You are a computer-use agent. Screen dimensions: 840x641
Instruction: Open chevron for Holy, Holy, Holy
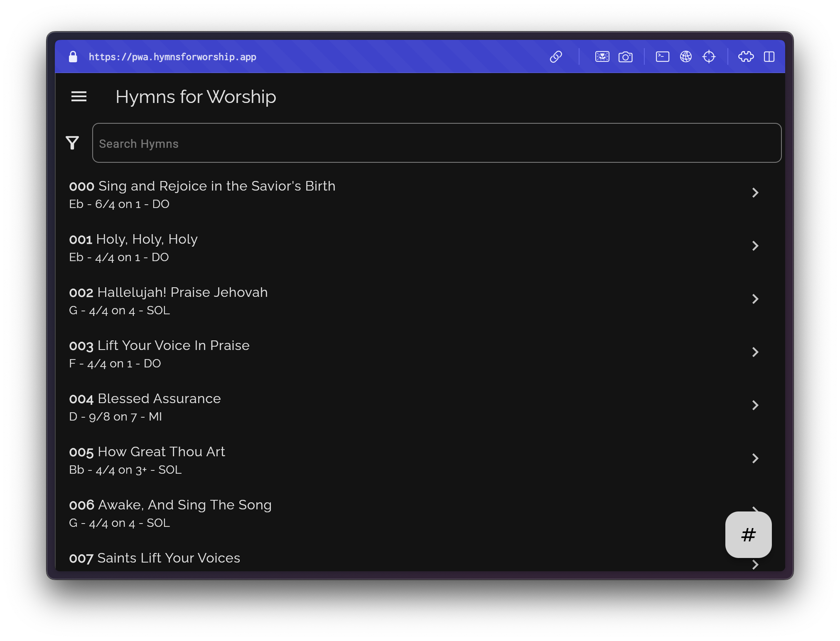pos(755,246)
